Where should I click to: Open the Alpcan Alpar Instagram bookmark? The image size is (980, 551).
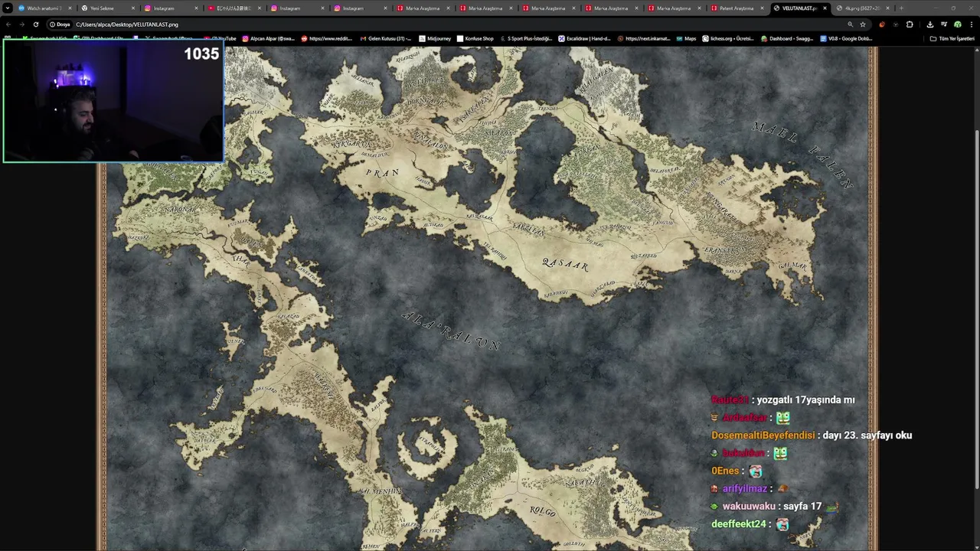pyautogui.click(x=269, y=38)
